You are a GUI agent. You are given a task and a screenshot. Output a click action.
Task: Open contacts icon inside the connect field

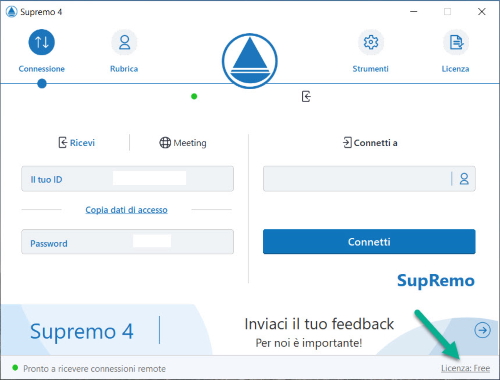click(464, 179)
